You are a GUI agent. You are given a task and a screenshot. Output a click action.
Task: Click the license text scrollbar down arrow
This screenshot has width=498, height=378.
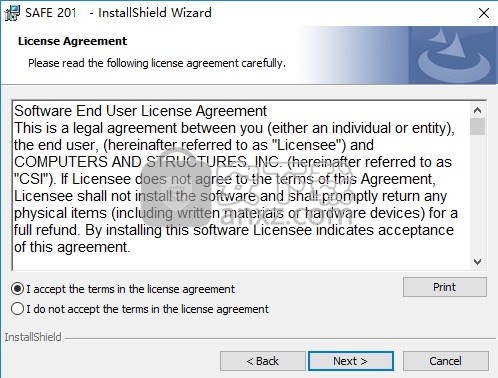478,262
